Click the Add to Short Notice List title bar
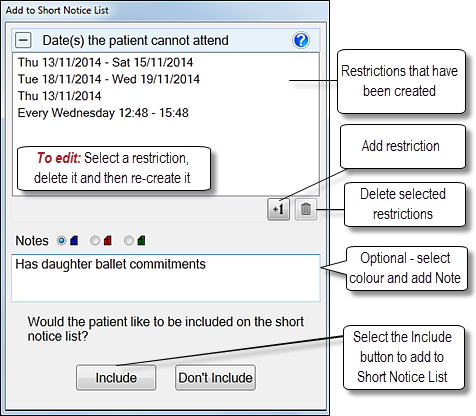 165,10
